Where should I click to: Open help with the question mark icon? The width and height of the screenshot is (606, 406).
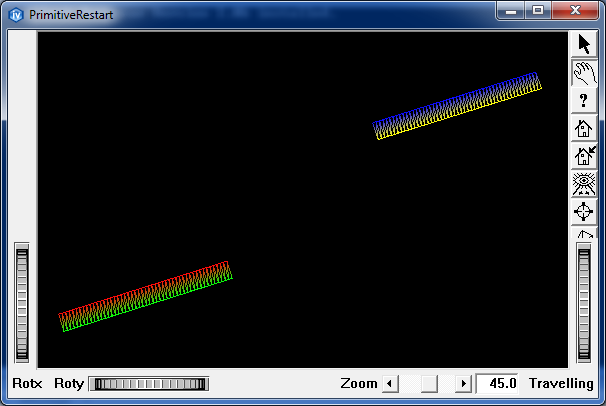point(584,100)
